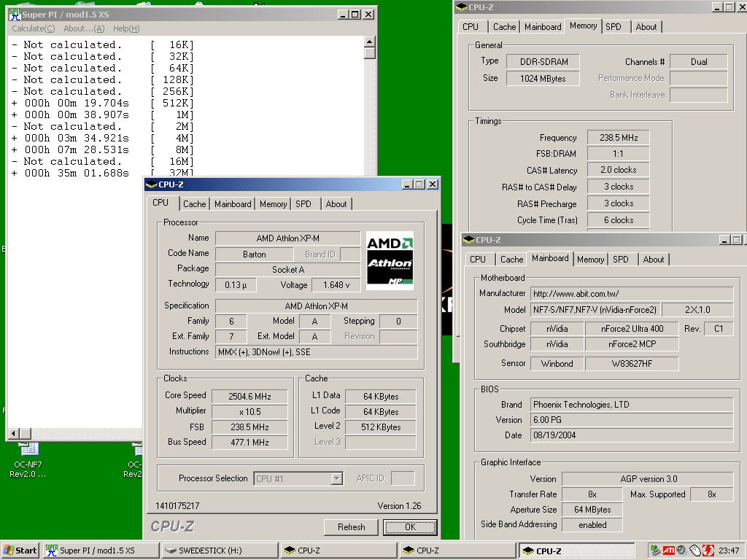Click the Code Name Barton field
This screenshot has width=747, height=560.
point(255,254)
